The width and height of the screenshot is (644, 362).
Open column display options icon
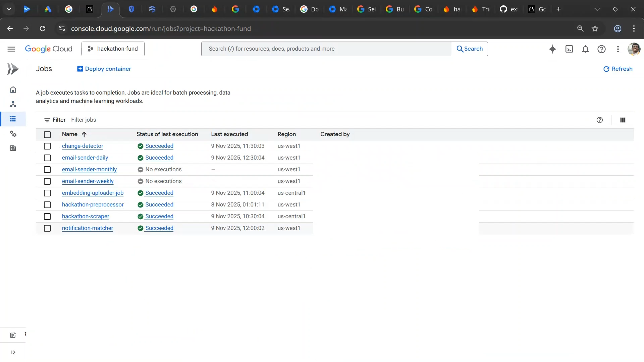[623, 120]
